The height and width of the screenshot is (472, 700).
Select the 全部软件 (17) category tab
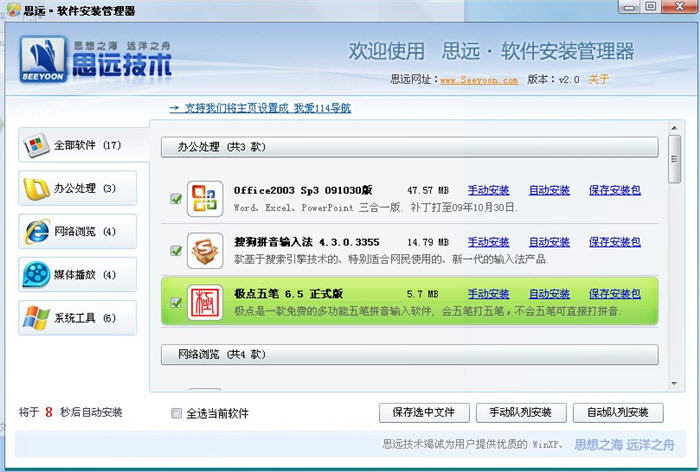pos(77,145)
